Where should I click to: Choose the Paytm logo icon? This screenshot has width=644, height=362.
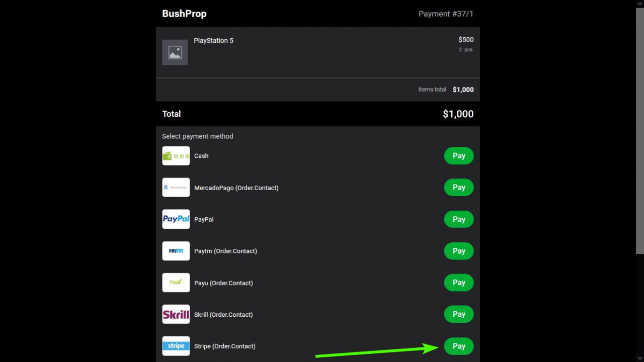(x=176, y=251)
